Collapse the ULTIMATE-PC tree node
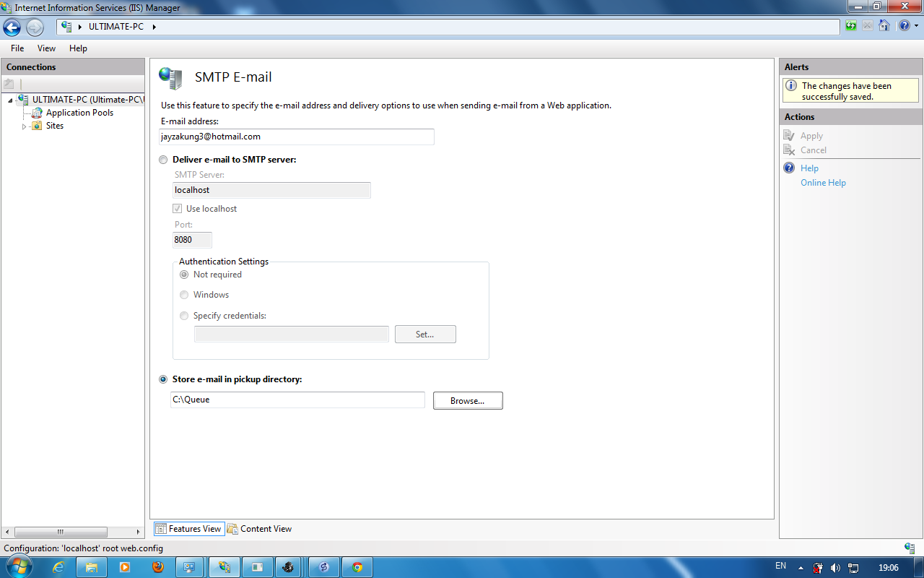The width and height of the screenshot is (924, 578). click(11, 100)
